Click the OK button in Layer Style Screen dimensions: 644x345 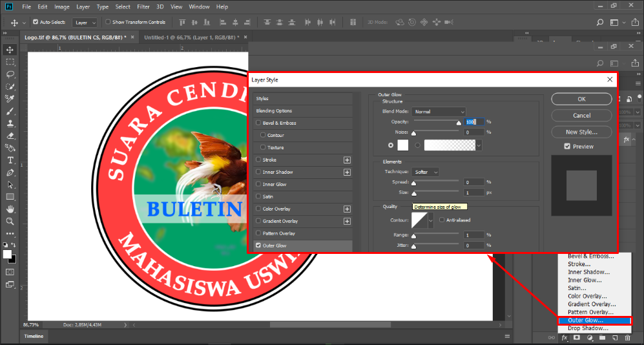click(581, 99)
